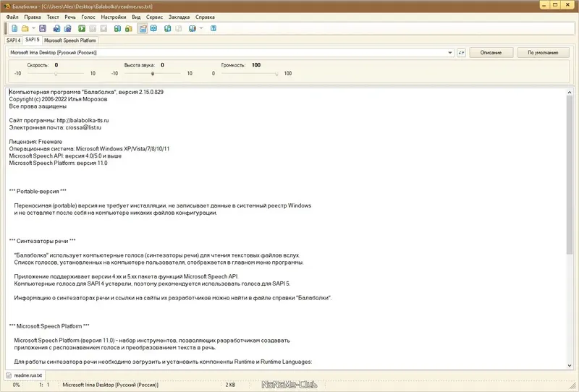Click the refresh voice list icon button

coord(461,53)
